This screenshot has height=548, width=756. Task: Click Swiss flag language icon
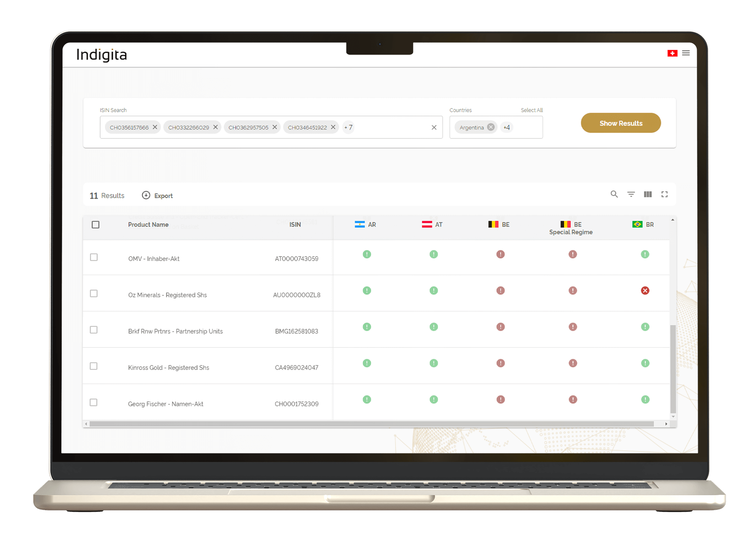[x=672, y=53]
